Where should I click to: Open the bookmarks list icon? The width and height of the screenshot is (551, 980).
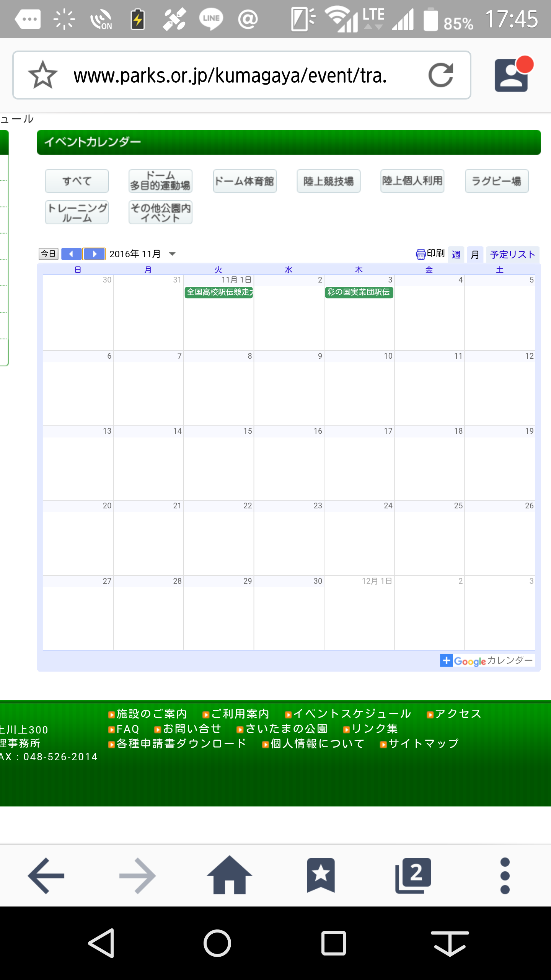(321, 875)
